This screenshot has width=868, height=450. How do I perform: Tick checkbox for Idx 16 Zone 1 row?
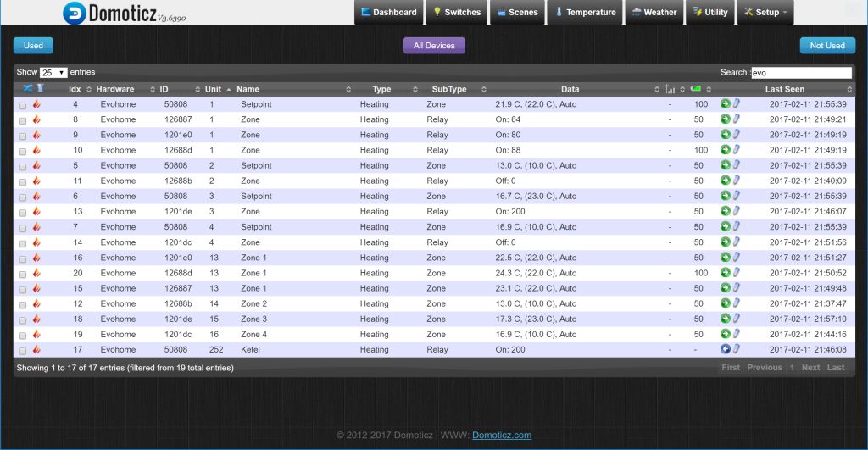[23, 258]
